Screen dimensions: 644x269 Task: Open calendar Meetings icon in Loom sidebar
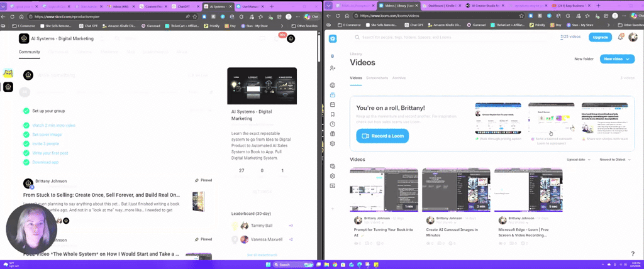tap(333, 105)
